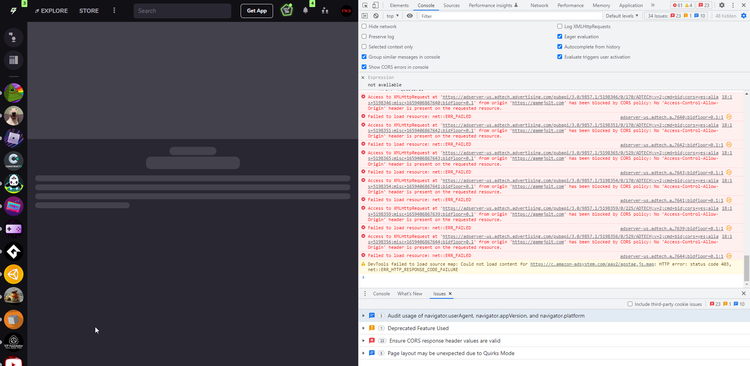The width and height of the screenshot is (750, 366).
Task: Create live expression with the eye icon
Action: coord(409,16)
